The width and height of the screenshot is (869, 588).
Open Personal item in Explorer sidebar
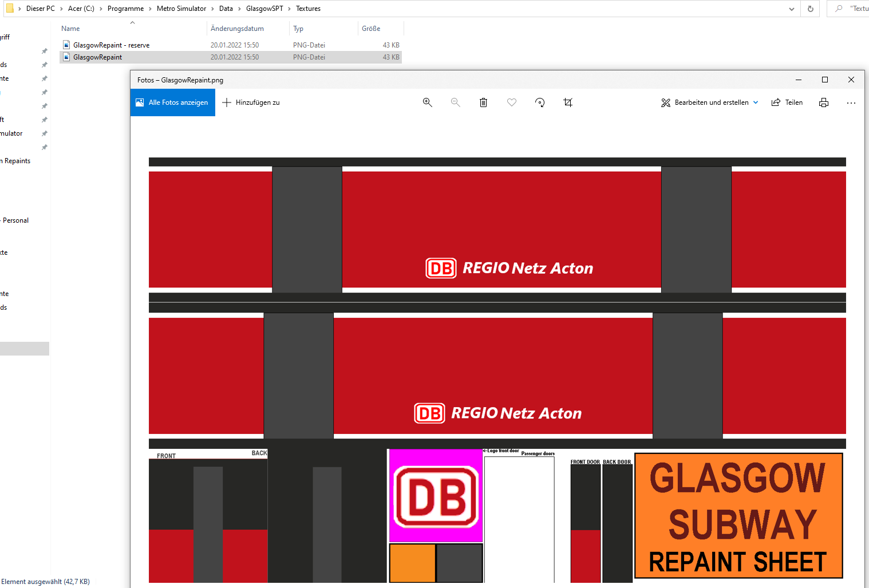pos(15,220)
